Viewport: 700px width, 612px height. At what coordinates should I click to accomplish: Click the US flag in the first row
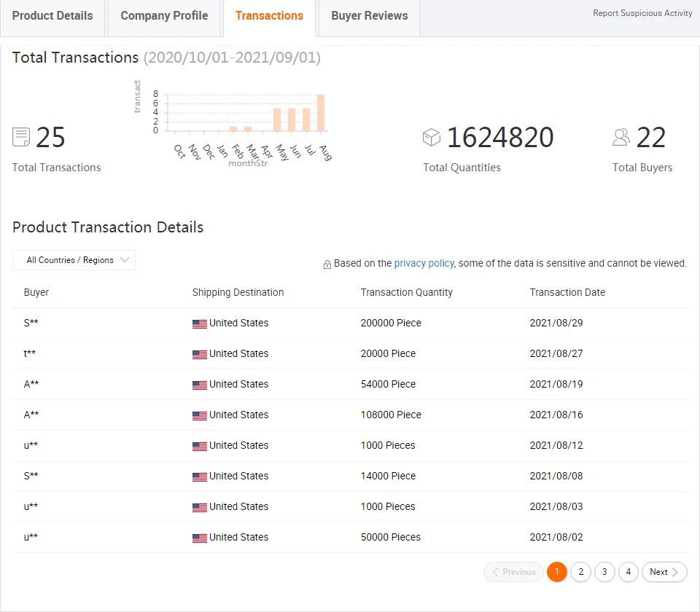click(x=199, y=323)
